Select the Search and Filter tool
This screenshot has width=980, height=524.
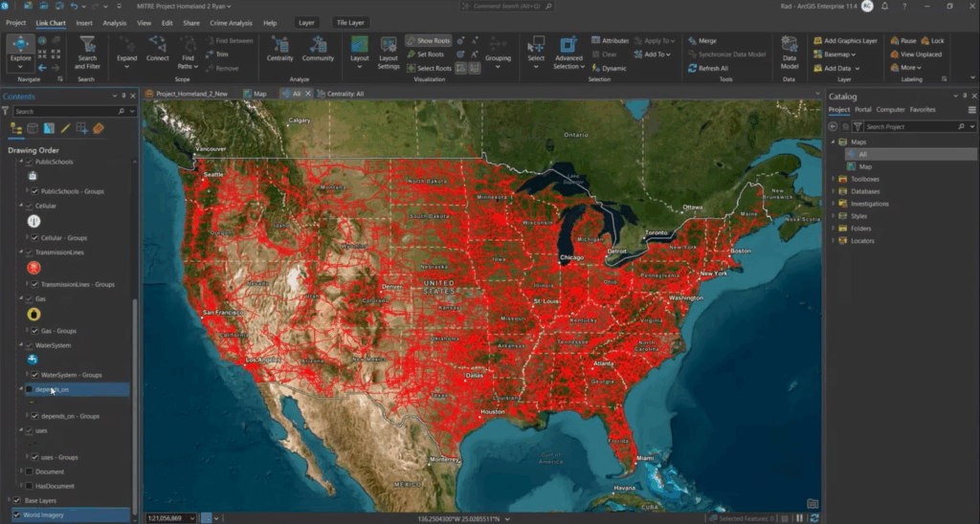pos(87,52)
